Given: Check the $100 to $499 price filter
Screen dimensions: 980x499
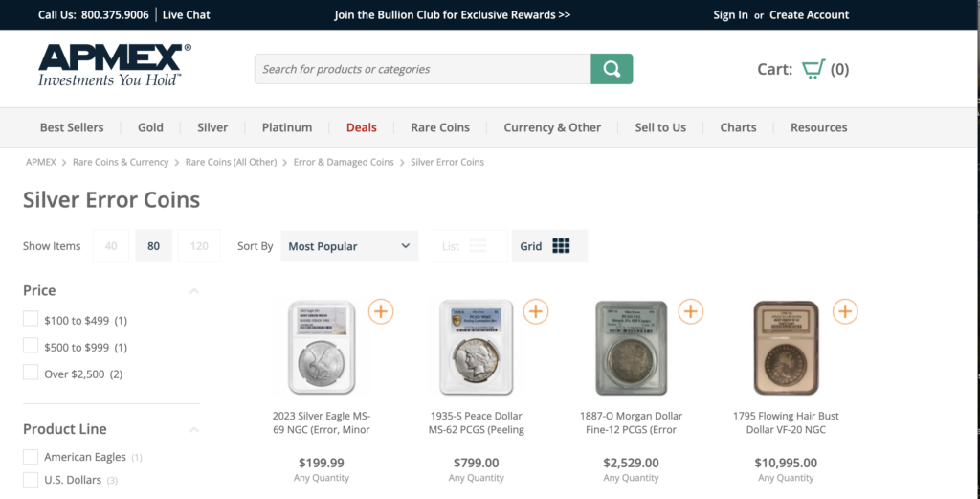Looking at the screenshot, I should [31, 319].
